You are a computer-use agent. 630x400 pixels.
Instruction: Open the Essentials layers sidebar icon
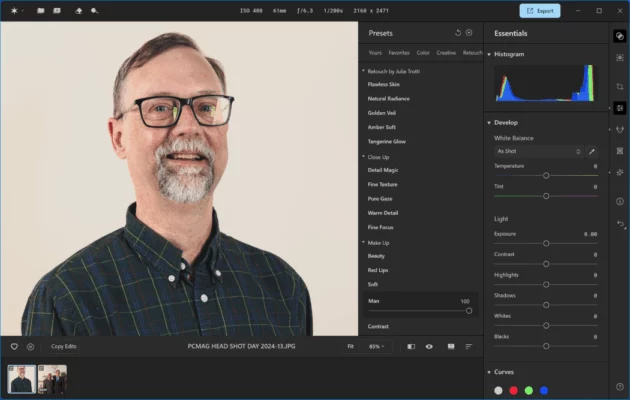(620, 36)
